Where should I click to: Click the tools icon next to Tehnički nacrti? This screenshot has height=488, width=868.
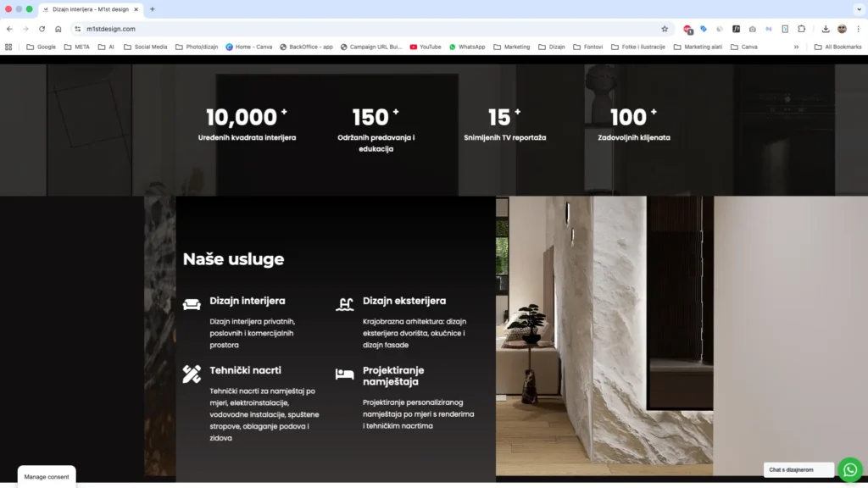click(x=192, y=373)
